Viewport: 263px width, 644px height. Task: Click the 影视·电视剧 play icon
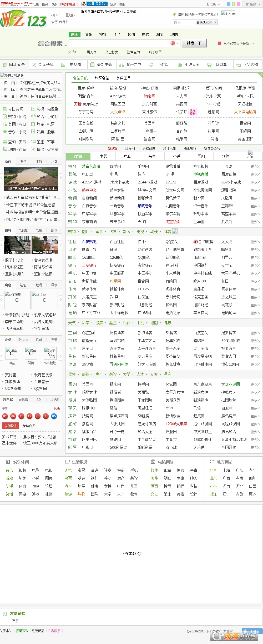click(33, 109)
